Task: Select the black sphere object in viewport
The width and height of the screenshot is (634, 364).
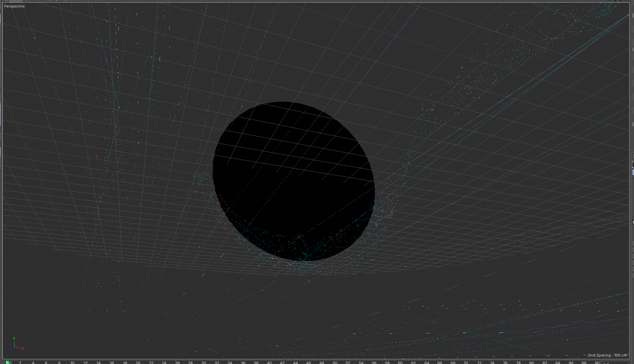Action: 294,181
